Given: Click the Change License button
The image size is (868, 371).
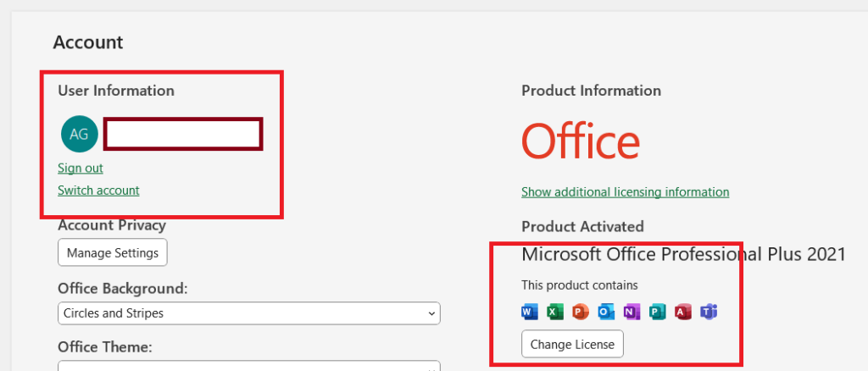Looking at the screenshot, I should pos(572,344).
